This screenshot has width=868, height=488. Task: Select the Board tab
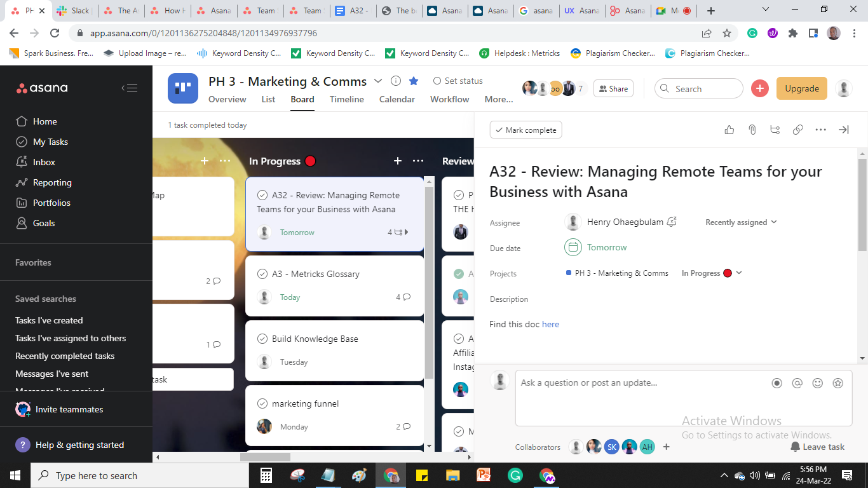[x=302, y=99]
